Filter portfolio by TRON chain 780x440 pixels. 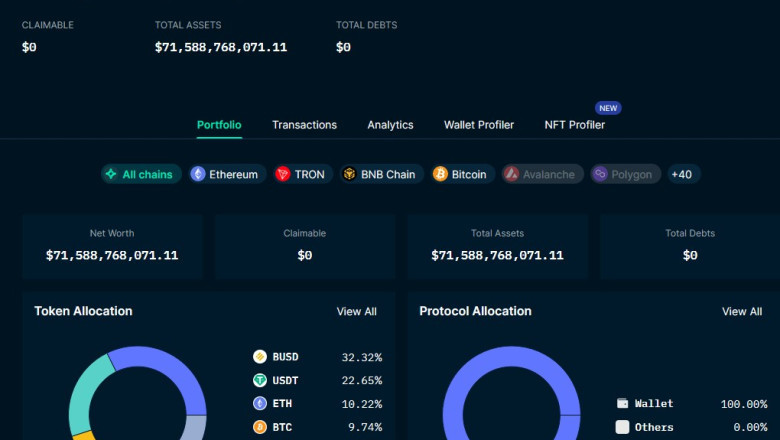tap(302, 174)
